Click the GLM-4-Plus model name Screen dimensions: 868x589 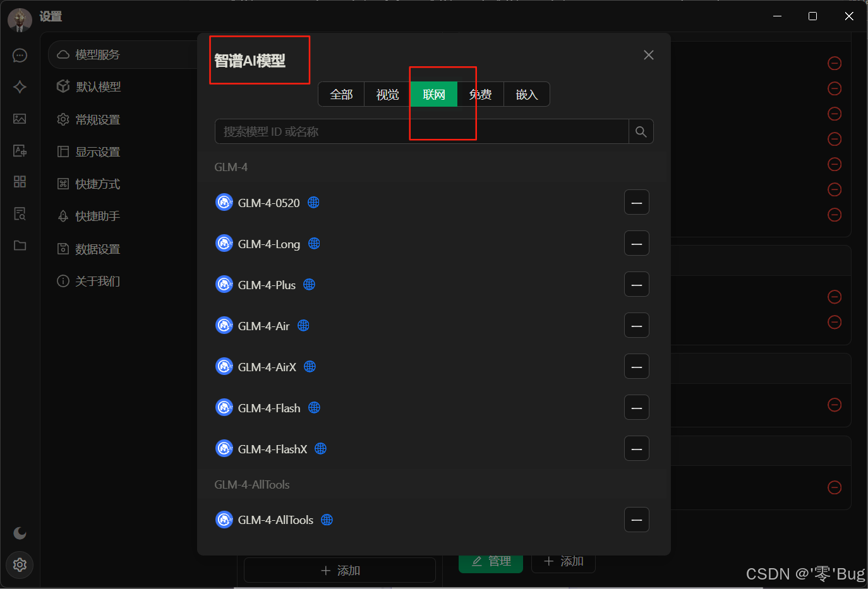[x=267, y=285]
